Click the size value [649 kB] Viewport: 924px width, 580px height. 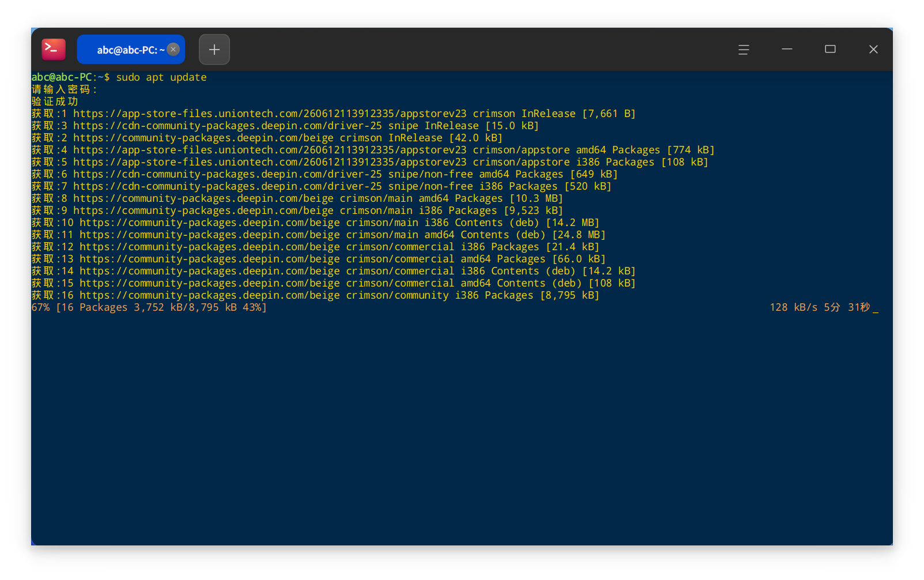click(x=594, y=174)
